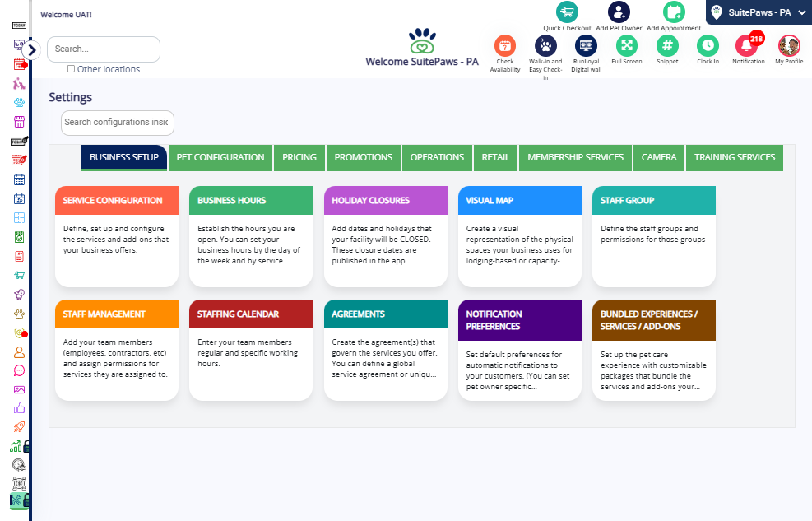Open Bundled Experiences / Services card
This screenshot has width=812, height=521.
[653, 350]
